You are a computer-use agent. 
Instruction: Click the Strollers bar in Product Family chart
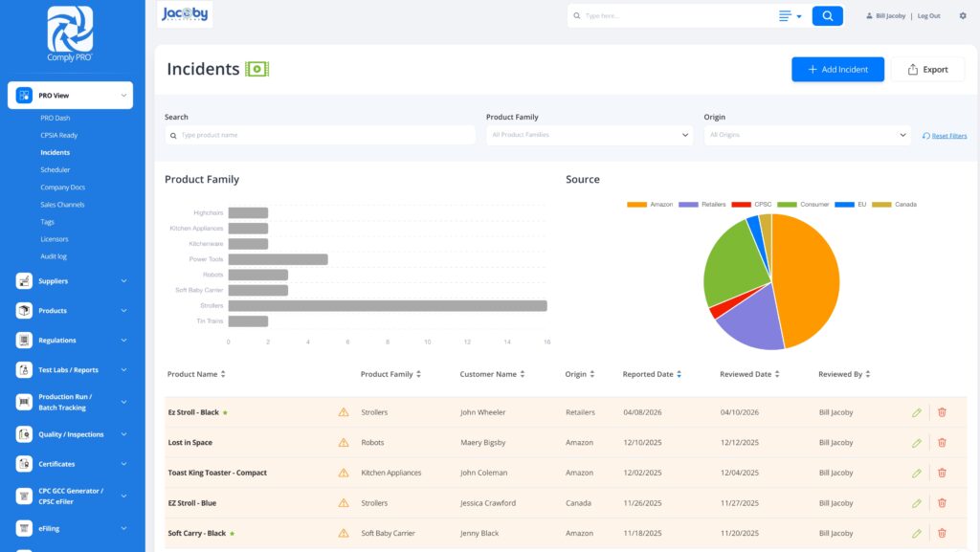[x=388, y=306]
